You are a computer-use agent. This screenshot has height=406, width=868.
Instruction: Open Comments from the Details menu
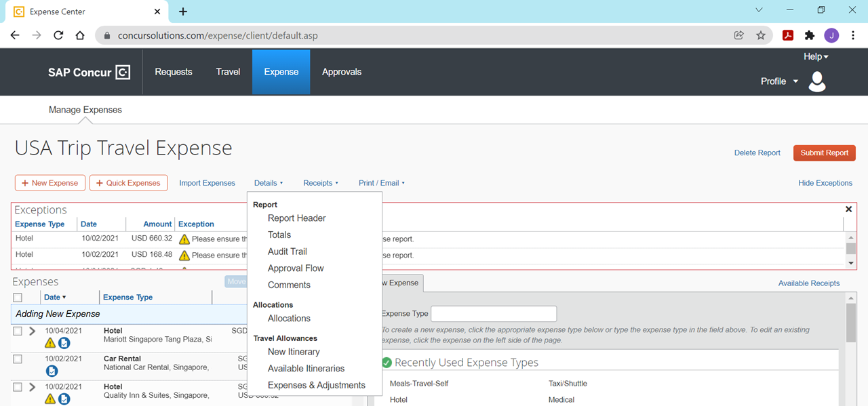tap(289, 285)
